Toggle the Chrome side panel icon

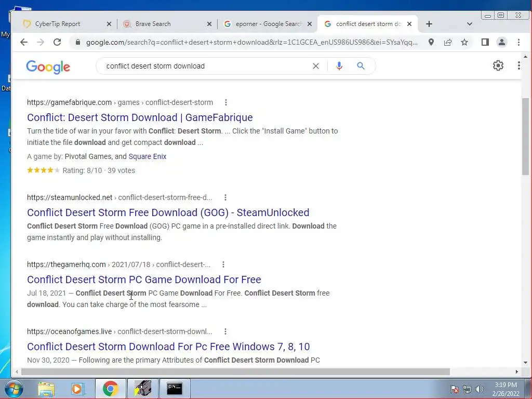[485, 42]
